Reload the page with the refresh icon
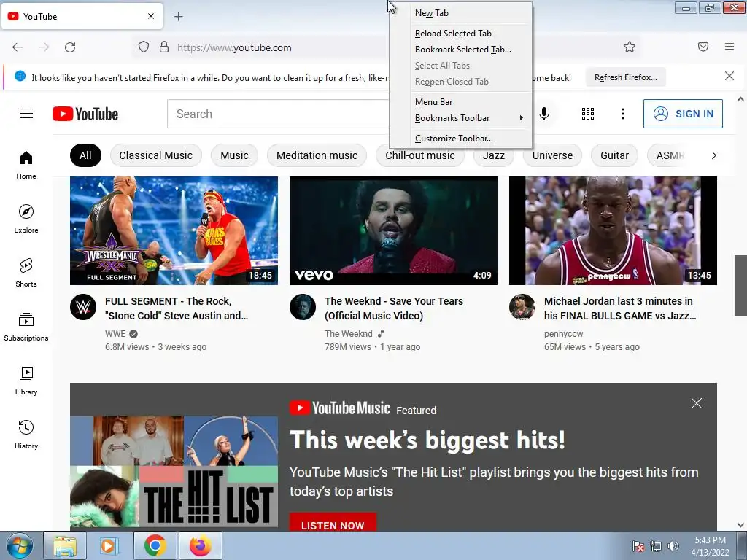Image resolution: width=747 pixels, height=560 pixels. [x=70, y=47]
